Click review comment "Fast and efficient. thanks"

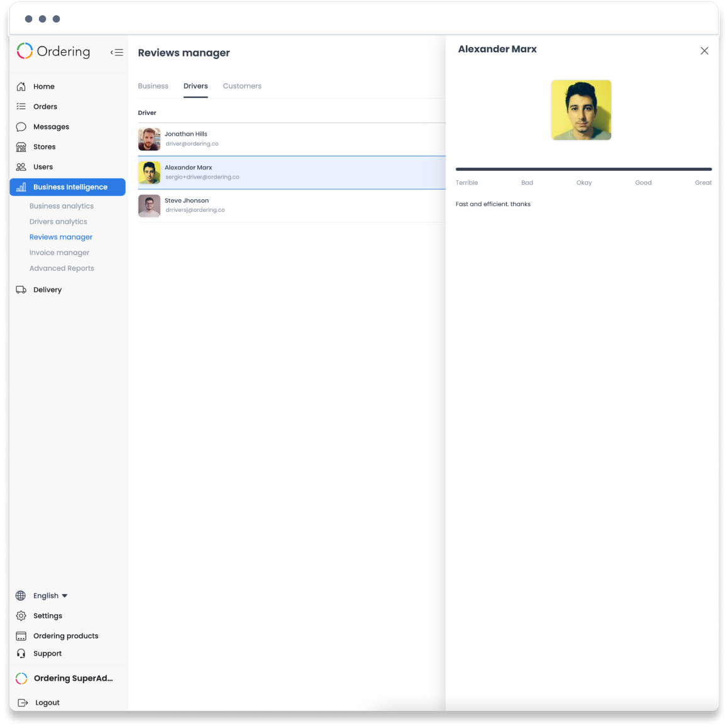(x=493, y=204)
